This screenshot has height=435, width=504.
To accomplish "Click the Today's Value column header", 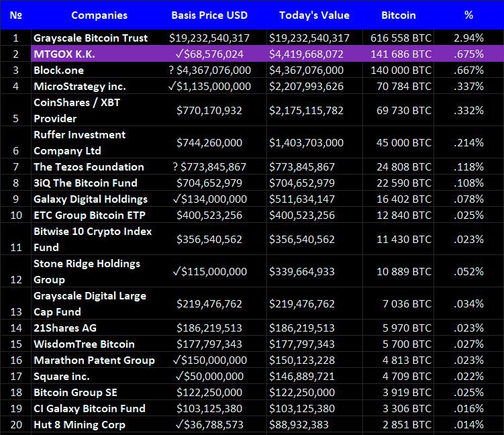I will tap(314, 15).
